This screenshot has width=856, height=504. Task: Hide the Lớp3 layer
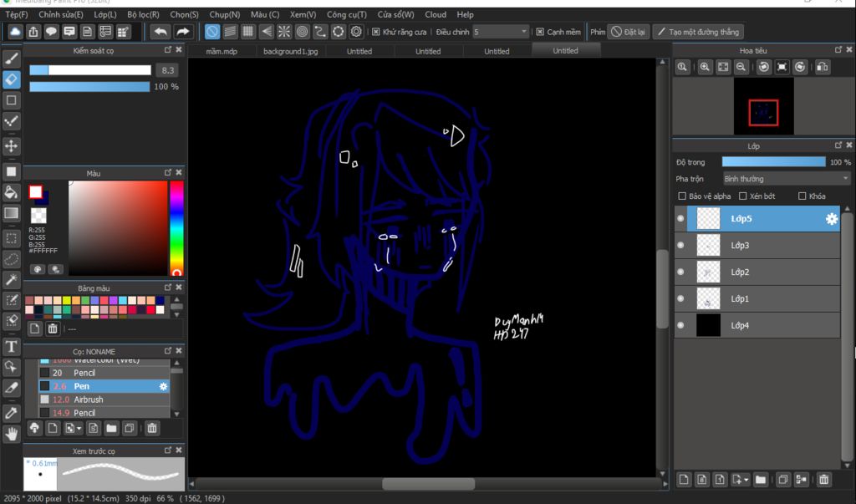pyautogui.click(x=680, y=245)
